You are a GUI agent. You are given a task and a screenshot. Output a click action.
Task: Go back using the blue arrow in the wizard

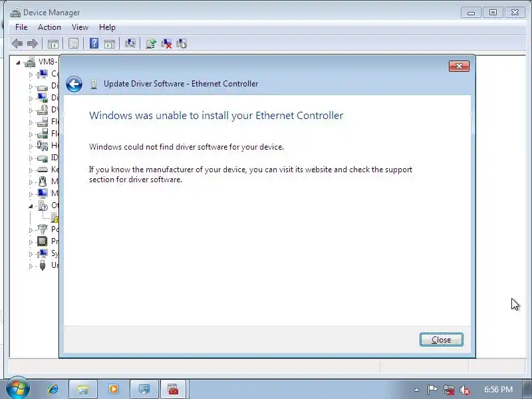pos(74,84)
